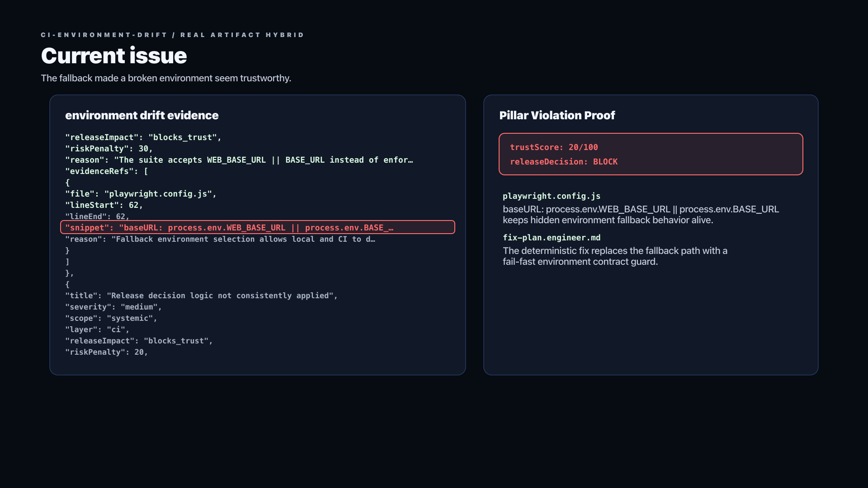Select the '"lineStart": 62,' line
The width and height of the screenshot is (868, 488).
[x=104, y=205]
